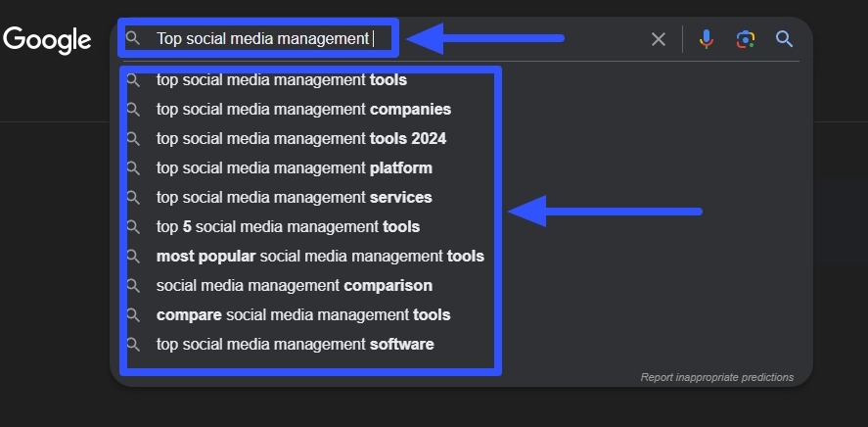Clear the search text with X icon
Screen dimensions: 868x427
(x=659, y=39)
